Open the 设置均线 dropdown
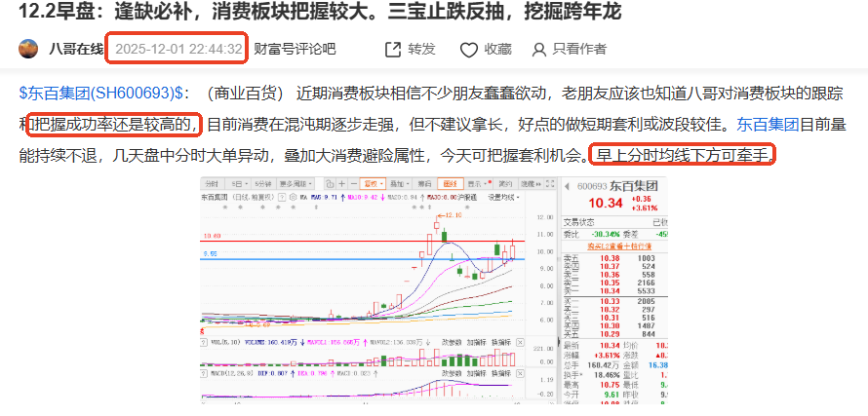Screen dimensions: 868x416 (x=504, y=198)
